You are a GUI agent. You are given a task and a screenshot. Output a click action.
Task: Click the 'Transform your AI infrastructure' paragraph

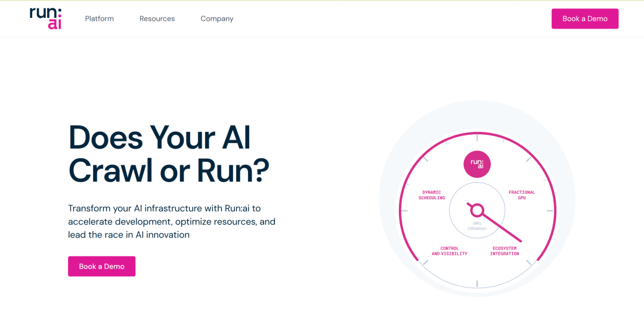click(x=172, y=221)
